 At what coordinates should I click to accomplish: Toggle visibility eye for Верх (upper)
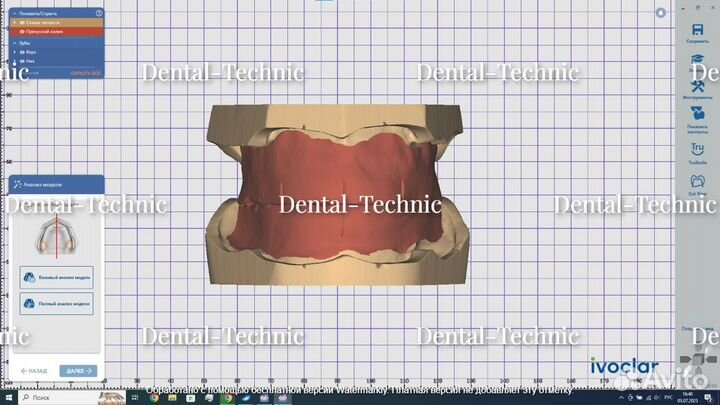(x=22, y=52)
